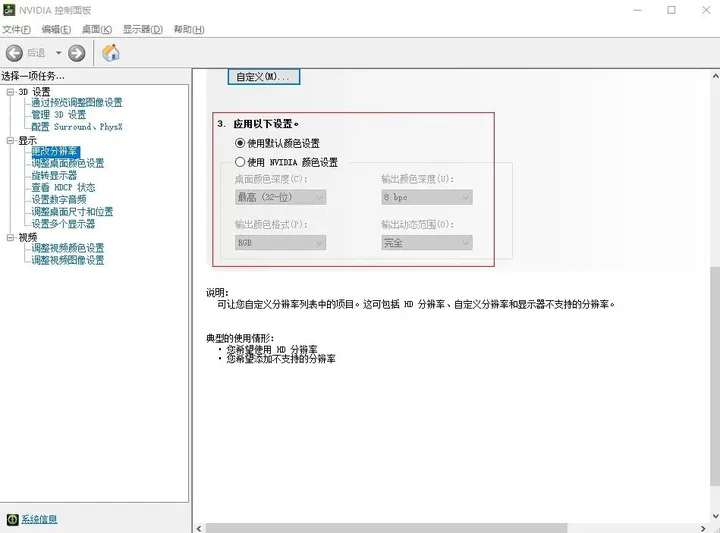Open 调整桌面颜色设置
This screenshot has width=720, height=533.
tap(68, 163)
